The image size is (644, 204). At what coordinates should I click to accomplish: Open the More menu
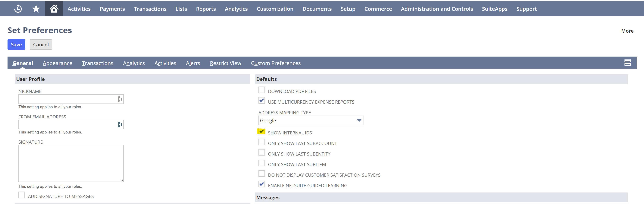click(627, 31)
